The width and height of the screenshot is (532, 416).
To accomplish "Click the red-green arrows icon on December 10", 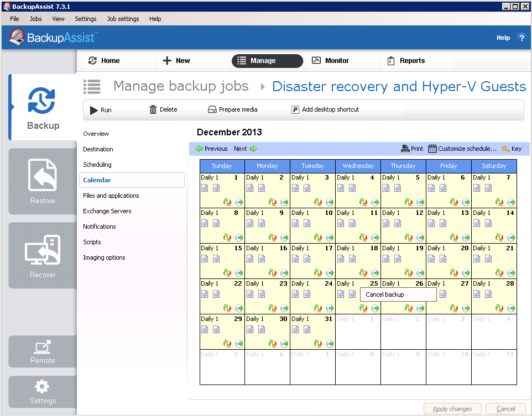I will pyautogui.click(x=318, y=238).
